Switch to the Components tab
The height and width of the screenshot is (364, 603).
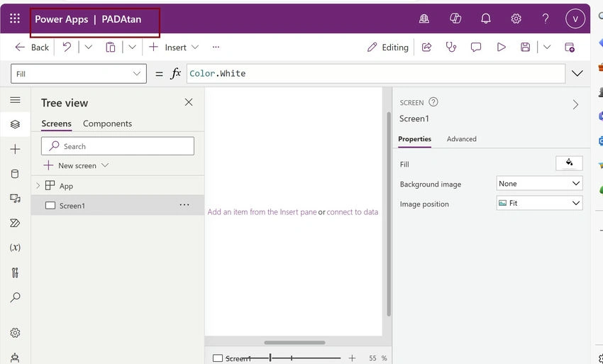107,123
